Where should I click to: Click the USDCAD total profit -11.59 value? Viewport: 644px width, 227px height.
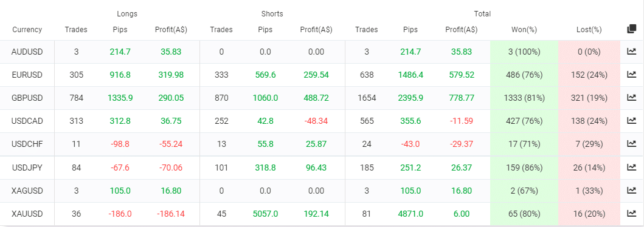point(461,121)
